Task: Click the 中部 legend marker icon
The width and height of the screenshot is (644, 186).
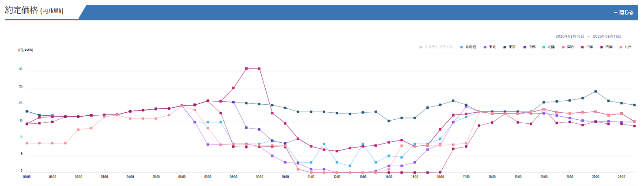Action: click(524, 47)
